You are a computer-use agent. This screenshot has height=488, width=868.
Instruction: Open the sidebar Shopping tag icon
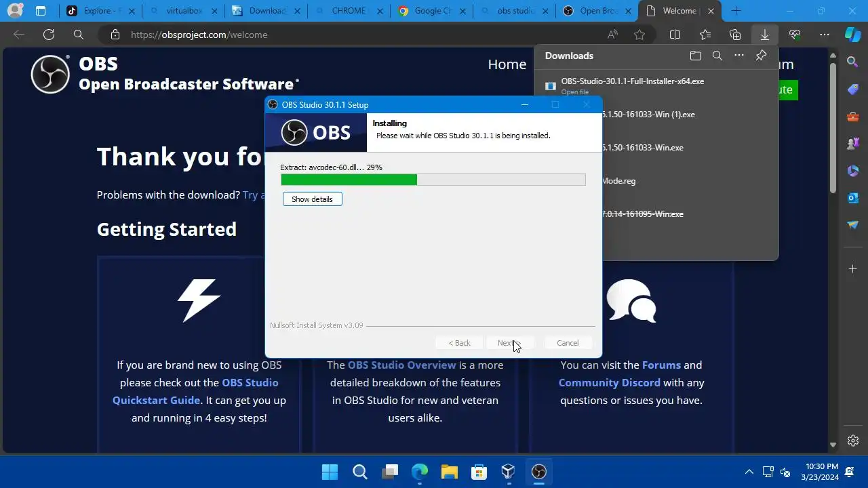click(853, 89)
